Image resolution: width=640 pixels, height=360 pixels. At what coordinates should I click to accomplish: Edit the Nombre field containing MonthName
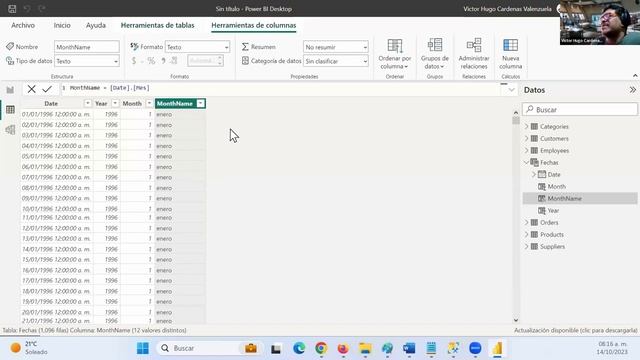click(x=87, y=47)
